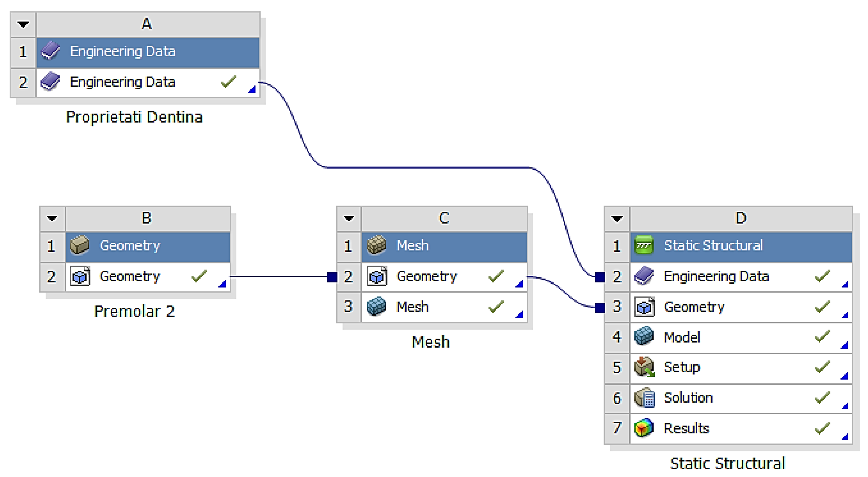Image resolution: width=868 pixels, height=477 pixels.
Task: Click the checkmark status of system B Geometry
Action: [x=199, y=276]
